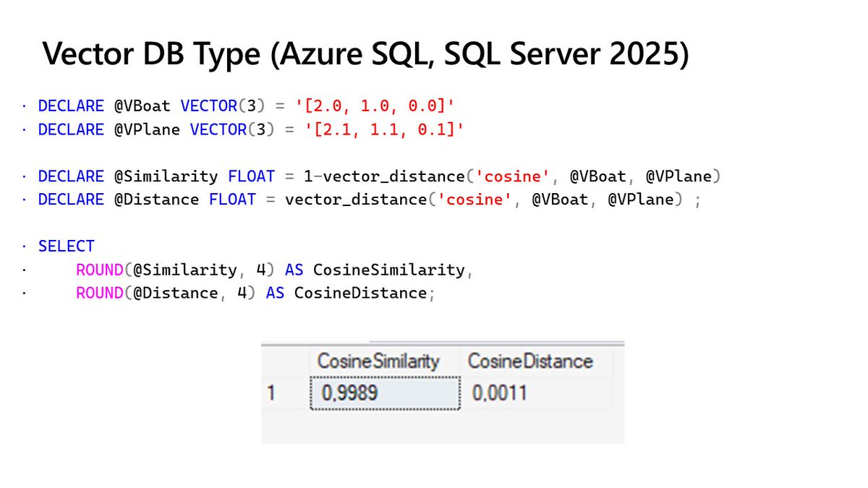Image resolution: width=868 pixels, height=488 pixels.
Task: Click 'ROUND' in the CosineSimilarity line
Action: (99, 270)
